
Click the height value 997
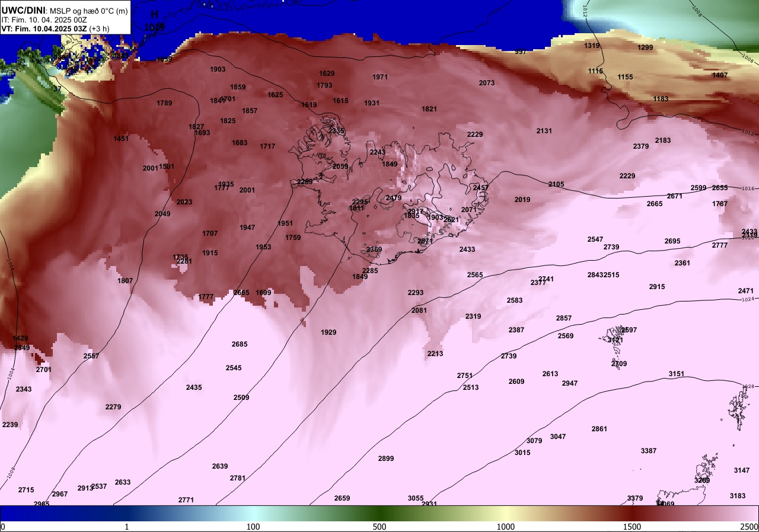click(521, 52)
